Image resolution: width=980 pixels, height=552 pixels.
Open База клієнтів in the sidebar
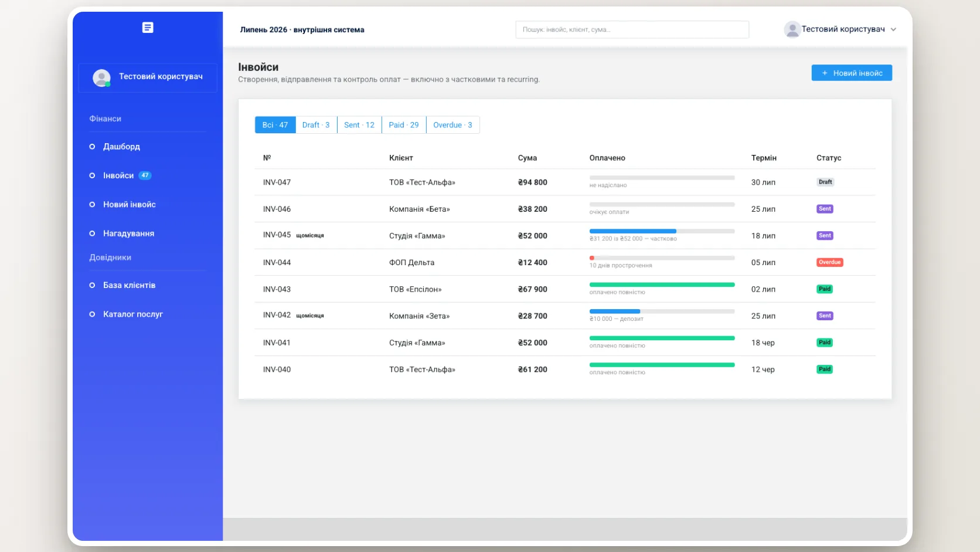point(130,285)
